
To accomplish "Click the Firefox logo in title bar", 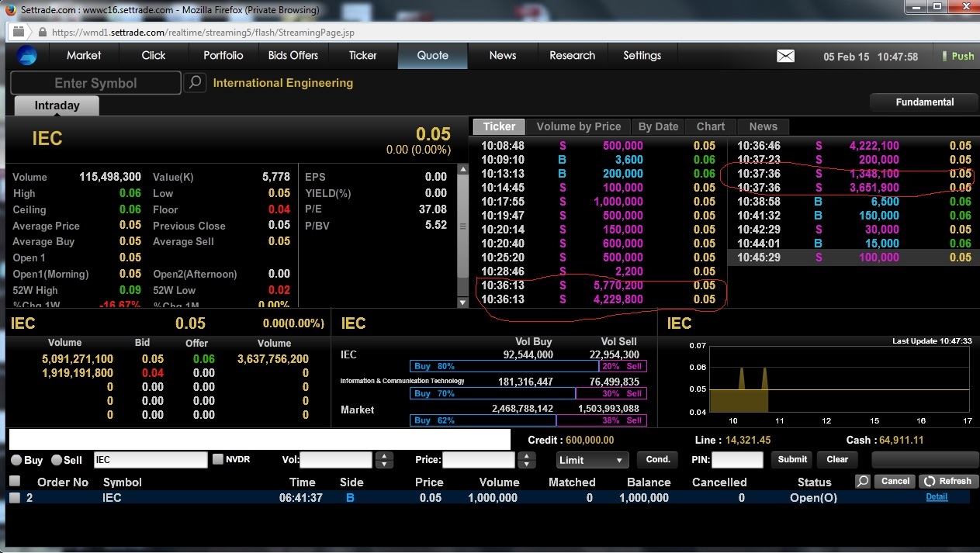I will click(x=9, y=9).
